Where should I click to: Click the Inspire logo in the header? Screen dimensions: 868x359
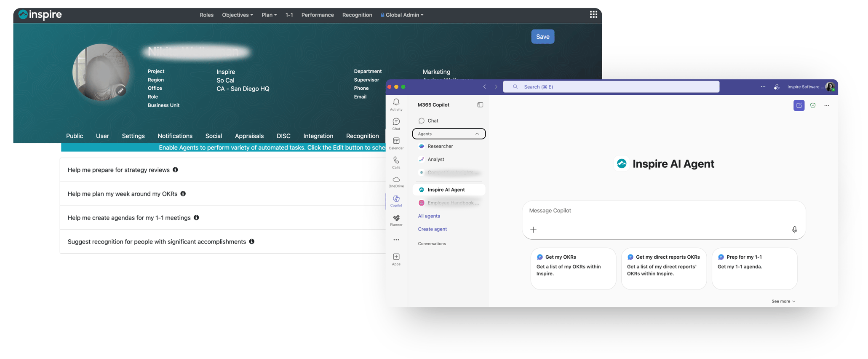click(x=40, y=15)
